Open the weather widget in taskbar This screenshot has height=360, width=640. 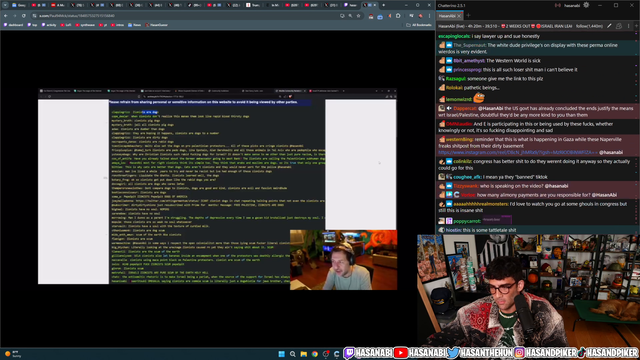click(x=12, y=354)
